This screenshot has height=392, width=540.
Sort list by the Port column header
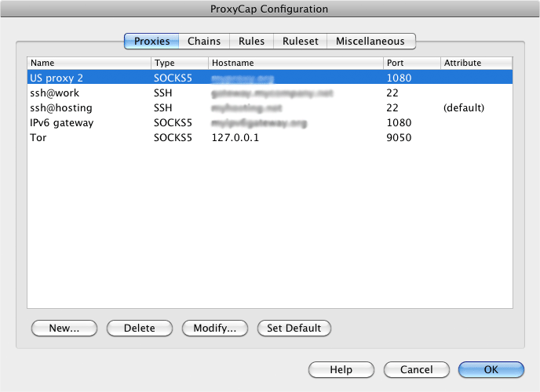tap(410, 63)
